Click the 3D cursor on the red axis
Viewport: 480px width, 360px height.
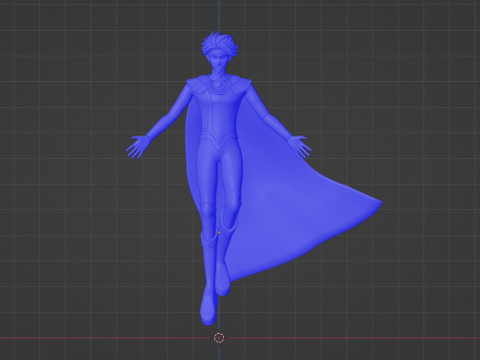coord(219,338)
